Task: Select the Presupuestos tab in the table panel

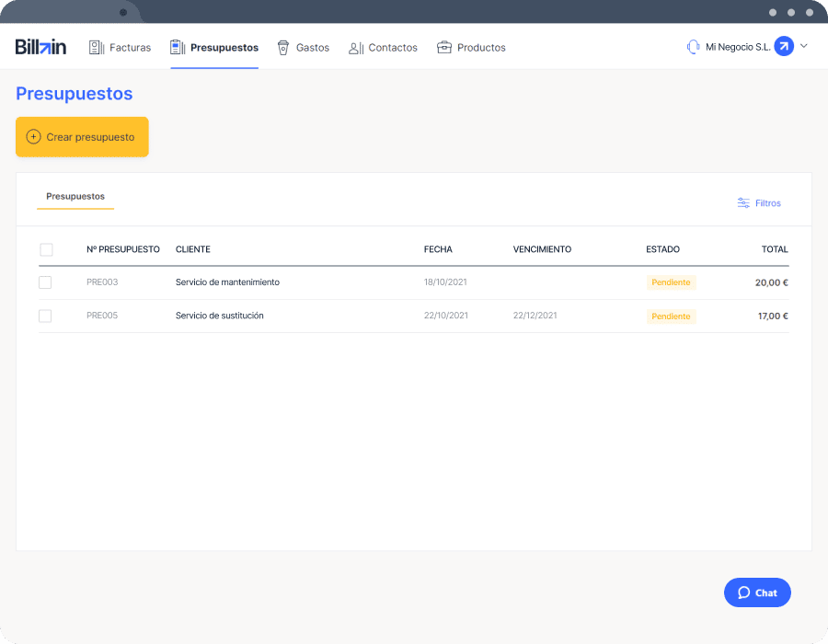Action: [75, 196]
